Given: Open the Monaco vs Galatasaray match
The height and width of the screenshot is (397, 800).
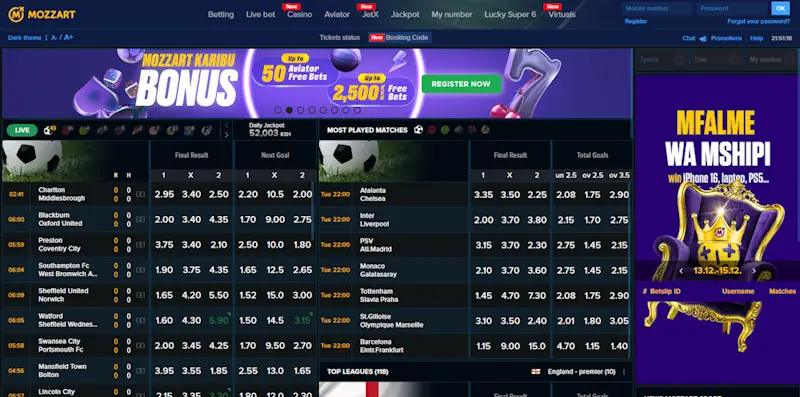Looking at the screenshot, I should click(378, 270).
